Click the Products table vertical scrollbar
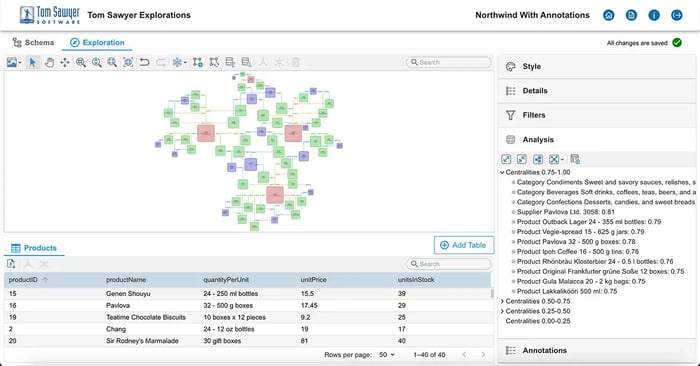The width and height of the screenshot is (700, 366). tap(492, 293)
